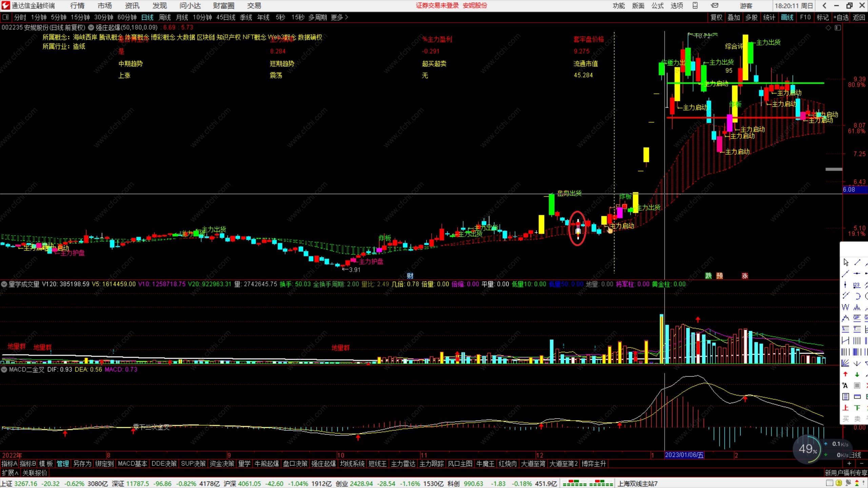Switch to the 周线 weekly period tab

pos(165,17)
